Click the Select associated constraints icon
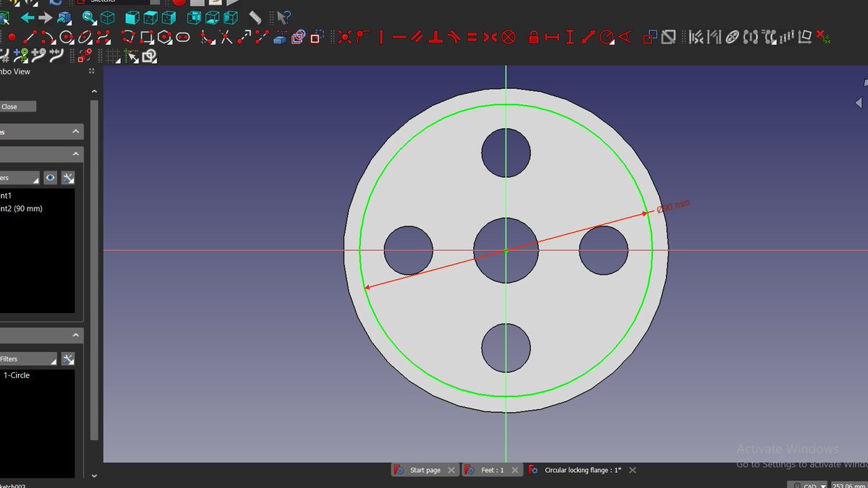The width and height of the screenshot is (868, 488). (x=696, y=37)
